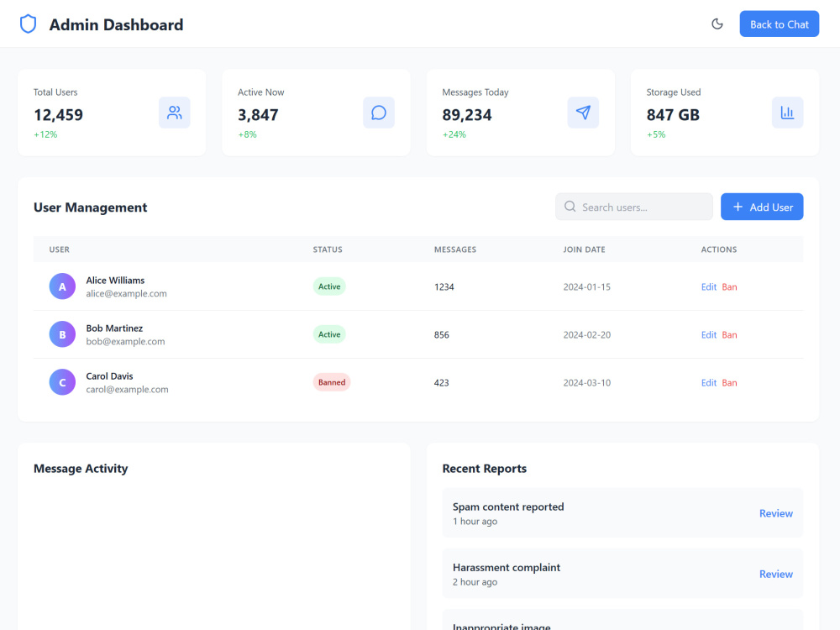
Task: Click Bob Martinez's avatar circle
Action: point(62,334)
